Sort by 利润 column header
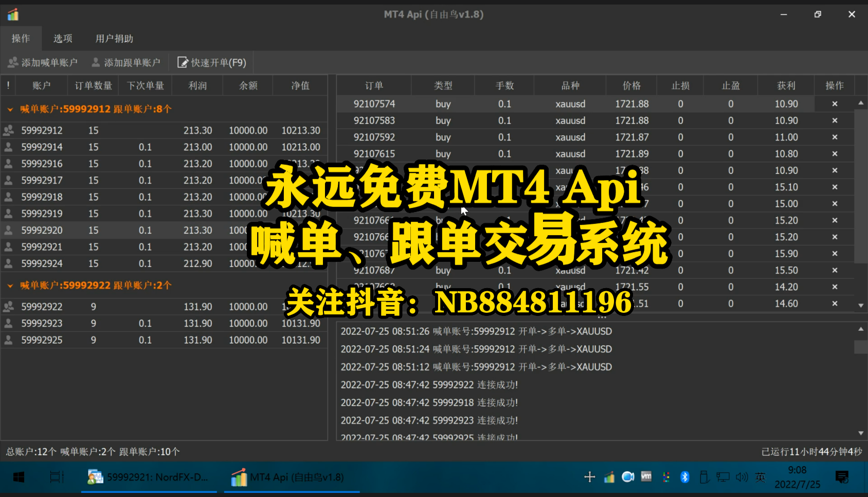Screen dimensions: 868x497 tap(197, 85)
